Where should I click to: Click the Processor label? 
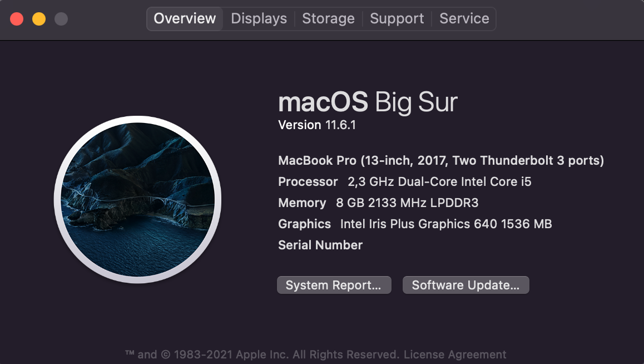click(308, 182)
